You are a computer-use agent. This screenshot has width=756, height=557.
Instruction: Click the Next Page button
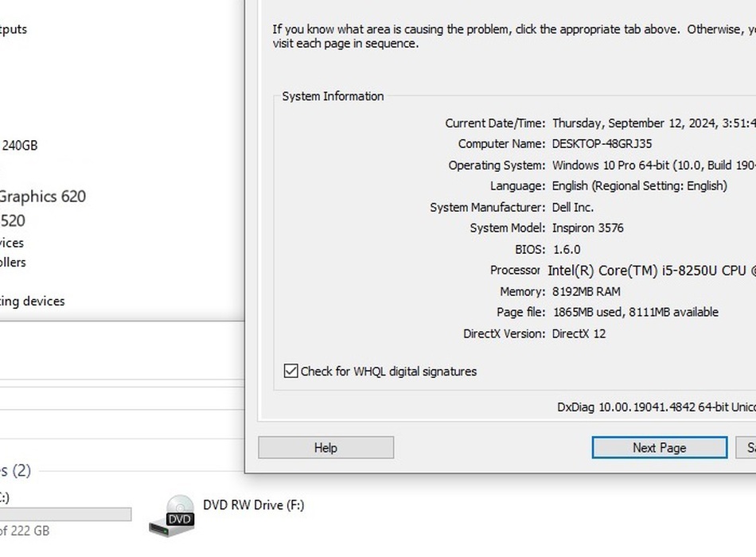[x=659, y=448]
